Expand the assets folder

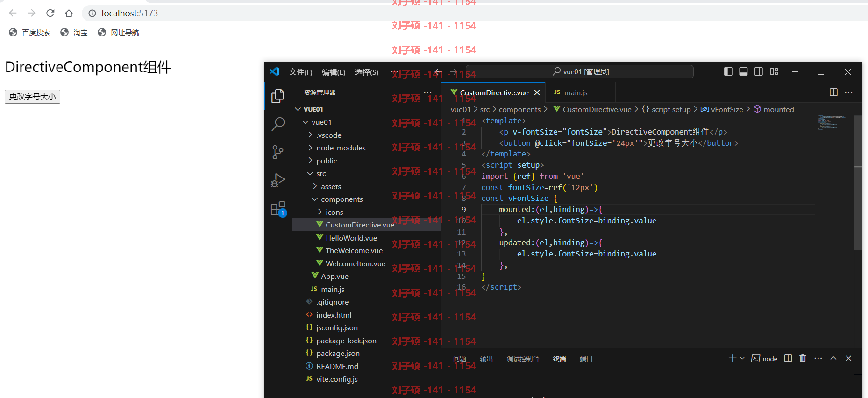pyautogui.click(x=315, y=186)
